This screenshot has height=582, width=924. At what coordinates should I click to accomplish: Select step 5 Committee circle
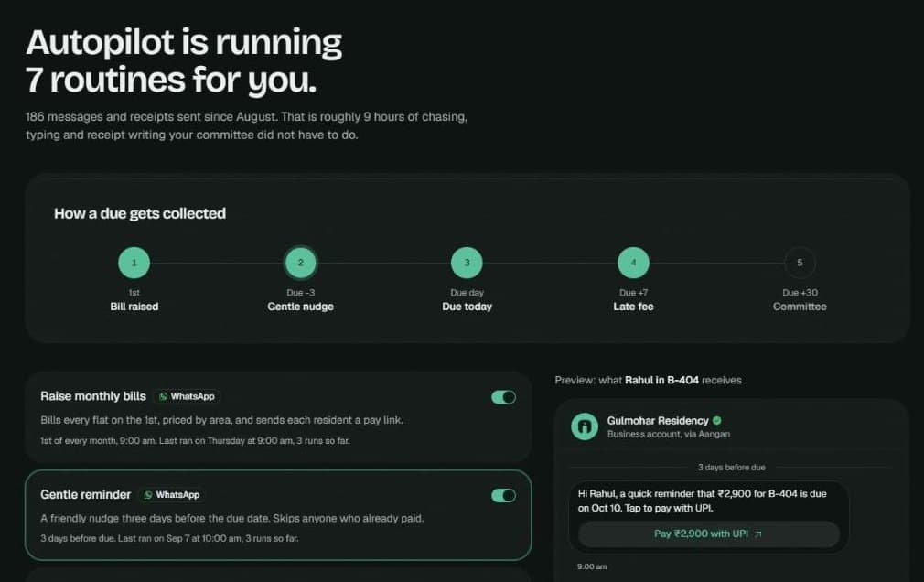point(800,263)
